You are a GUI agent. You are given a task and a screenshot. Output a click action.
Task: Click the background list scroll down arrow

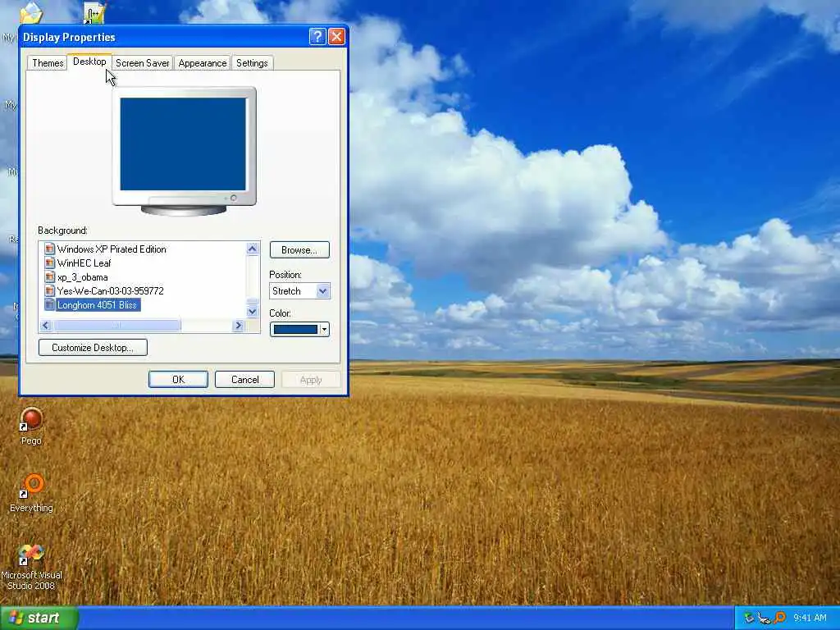tap(253, 311)
